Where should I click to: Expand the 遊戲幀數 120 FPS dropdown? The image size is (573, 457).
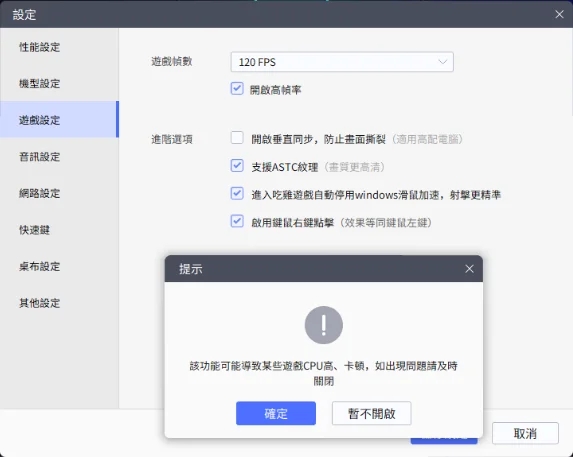[x=342, y=62]
